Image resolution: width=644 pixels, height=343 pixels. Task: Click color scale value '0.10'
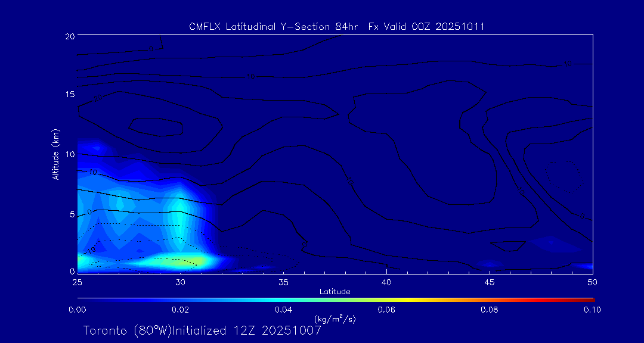pos(593,310)
